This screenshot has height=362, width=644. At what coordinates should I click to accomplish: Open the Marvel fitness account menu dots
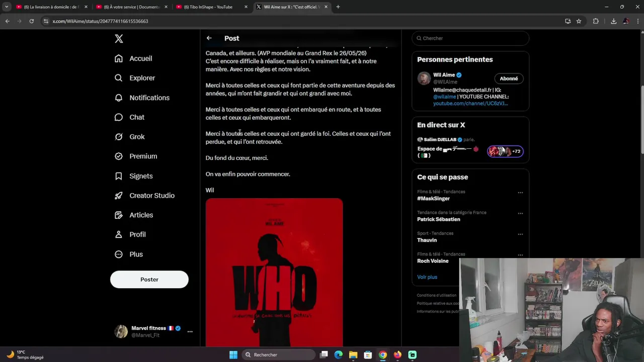click(190, 332)
